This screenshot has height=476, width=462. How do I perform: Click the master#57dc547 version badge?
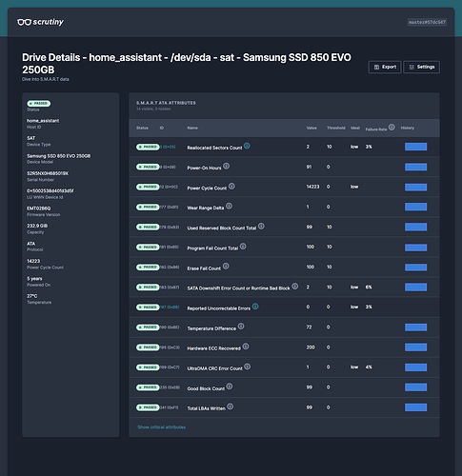427,22
